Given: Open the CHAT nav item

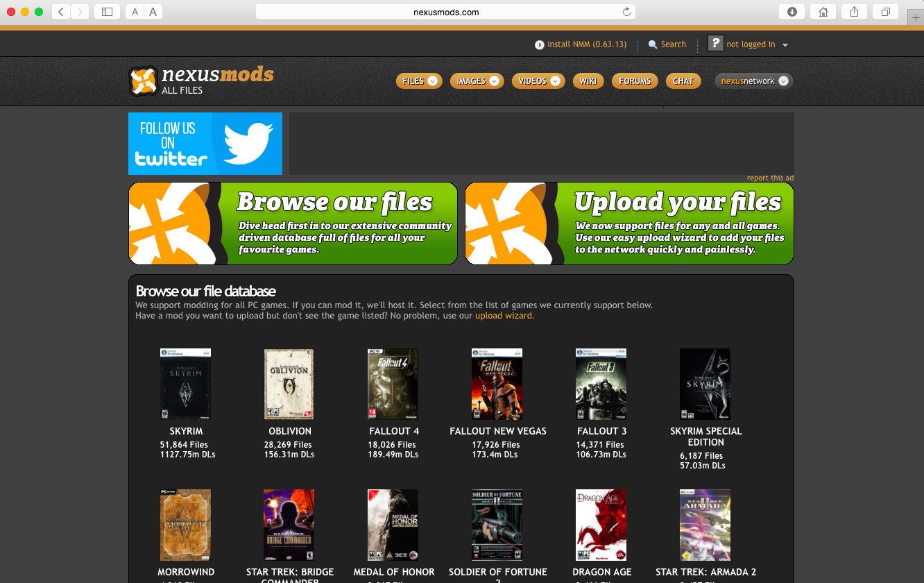Looking at the screenshot, I should click(x=683, y=81).
